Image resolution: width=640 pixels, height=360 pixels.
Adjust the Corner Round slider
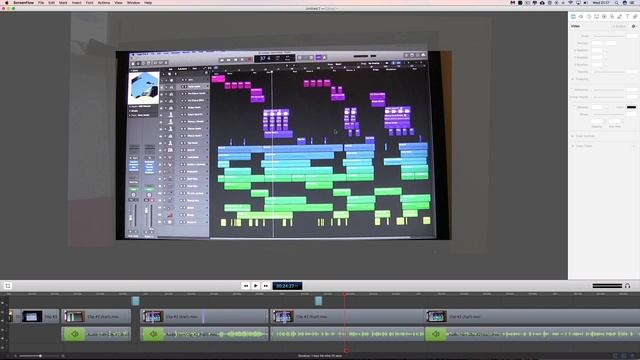(608, 97)
